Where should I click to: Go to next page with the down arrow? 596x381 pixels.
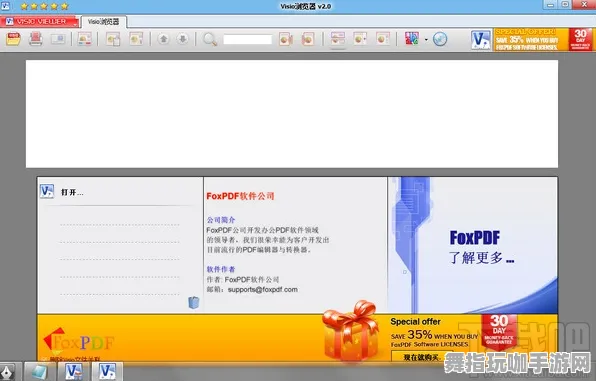click(x=183, y=39)
